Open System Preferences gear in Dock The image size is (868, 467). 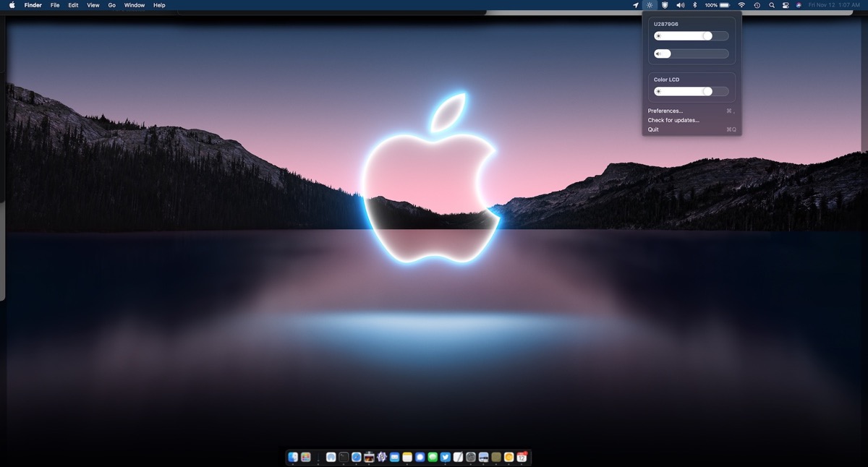click(470, 457)
